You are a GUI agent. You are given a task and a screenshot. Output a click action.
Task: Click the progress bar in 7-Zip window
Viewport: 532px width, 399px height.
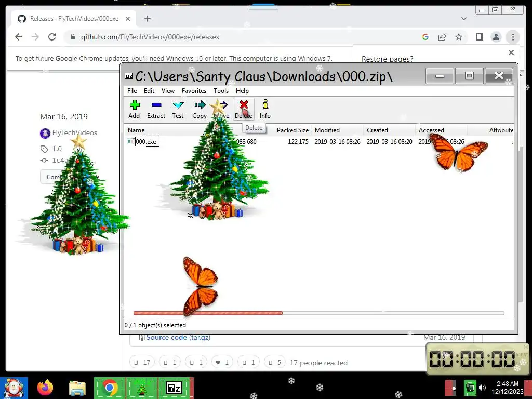pyautogui.click(x=319, y=313)
